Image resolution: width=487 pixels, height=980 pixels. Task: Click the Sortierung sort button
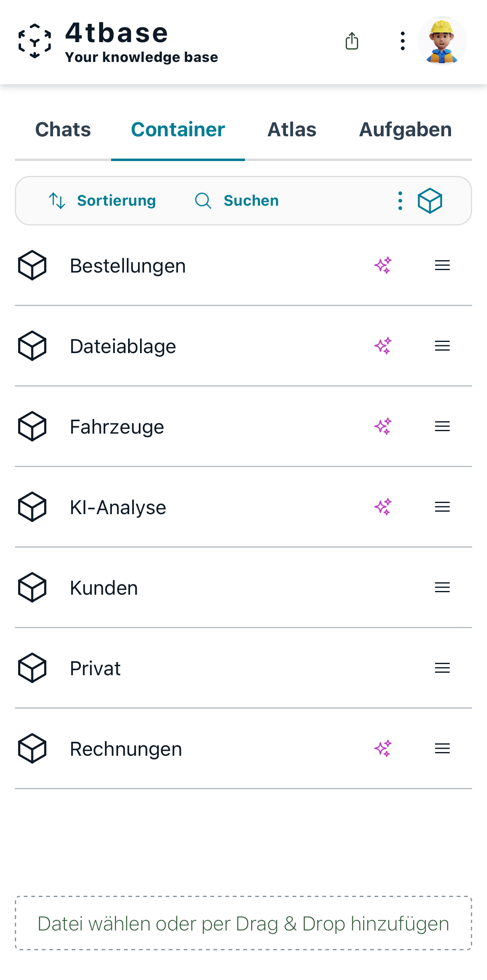click(102, 201)
